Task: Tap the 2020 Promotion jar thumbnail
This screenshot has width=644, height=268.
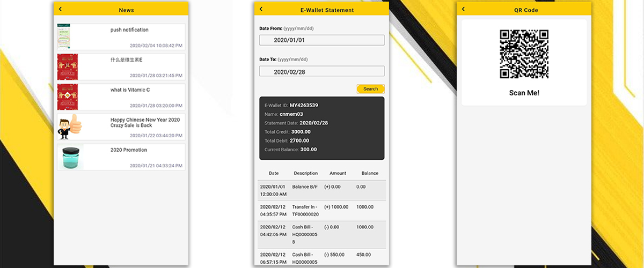Action: [70, 158]
